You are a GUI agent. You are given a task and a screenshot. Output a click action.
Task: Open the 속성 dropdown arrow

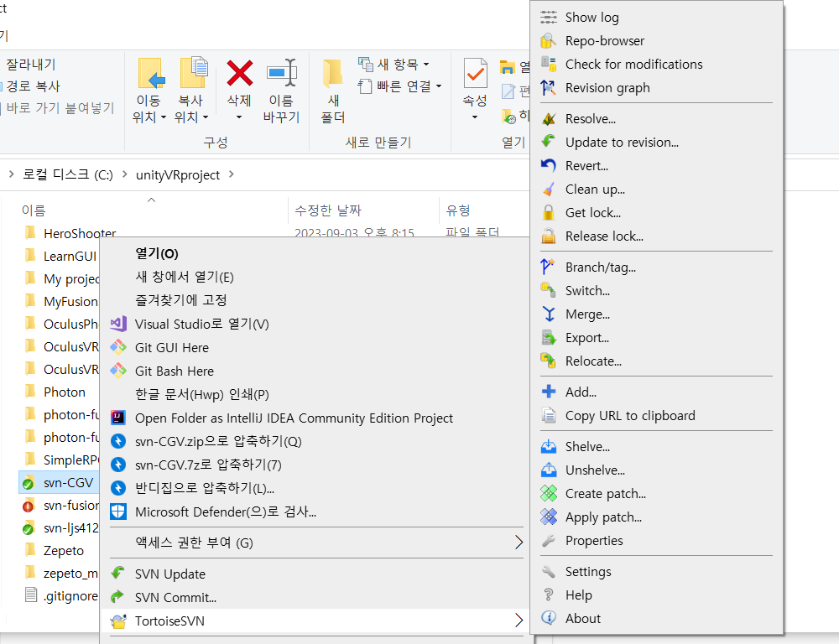(475, 117)
